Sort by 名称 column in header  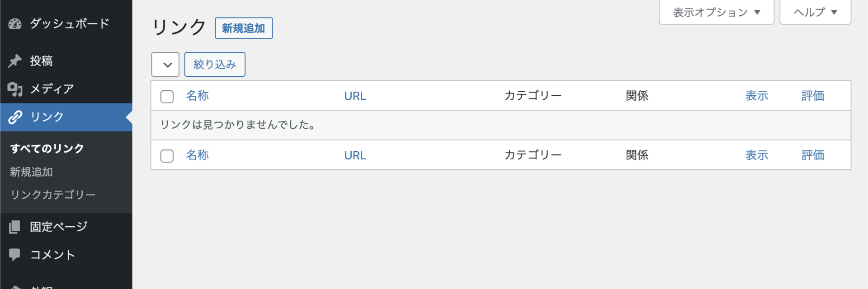click(x=198, y=96)
